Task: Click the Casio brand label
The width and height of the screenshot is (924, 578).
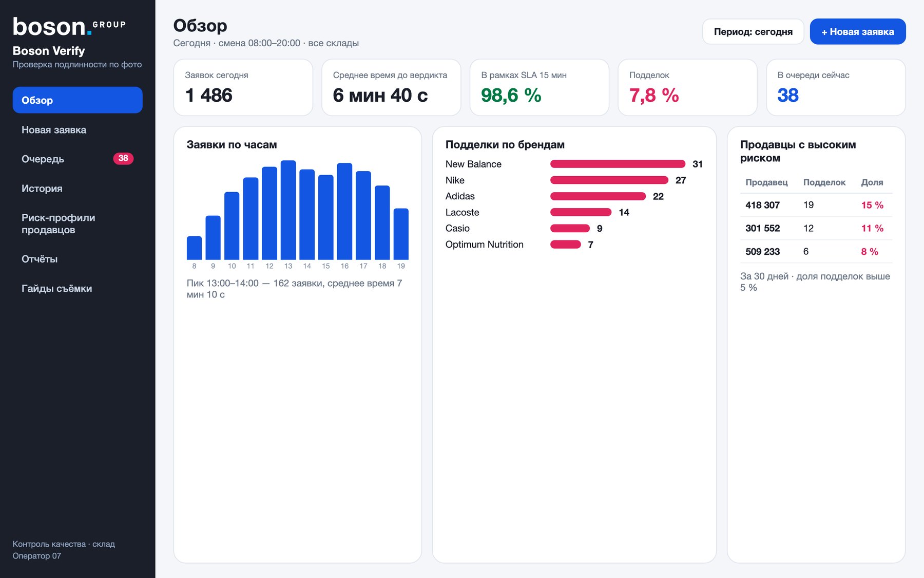Action: click(x=457, y=228)
